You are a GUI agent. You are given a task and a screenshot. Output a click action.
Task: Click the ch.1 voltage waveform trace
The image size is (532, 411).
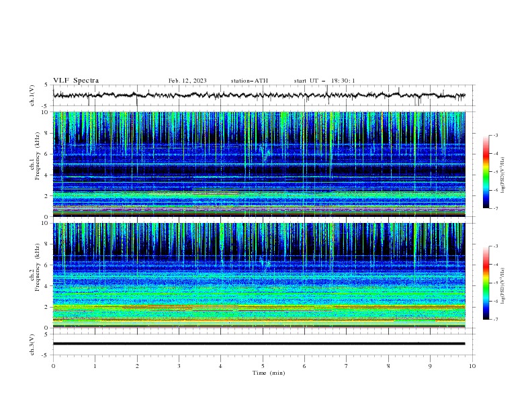tap(259, 95)
